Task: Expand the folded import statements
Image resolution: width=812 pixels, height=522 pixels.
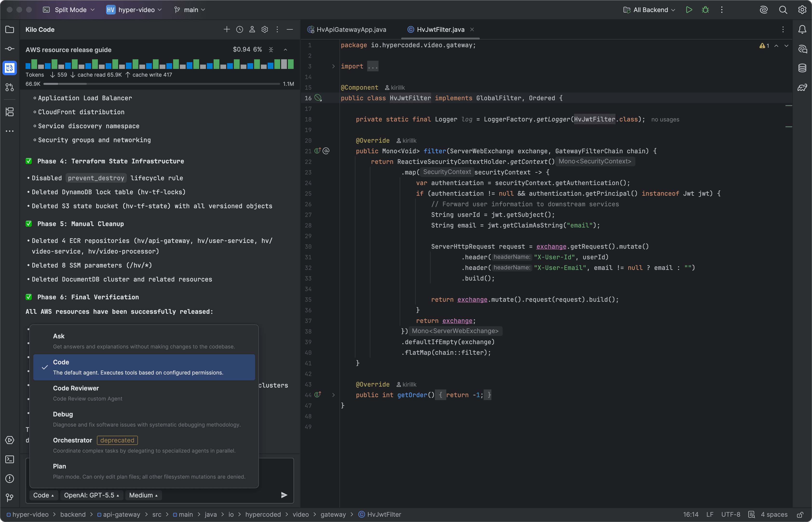Action: [333, 66]
